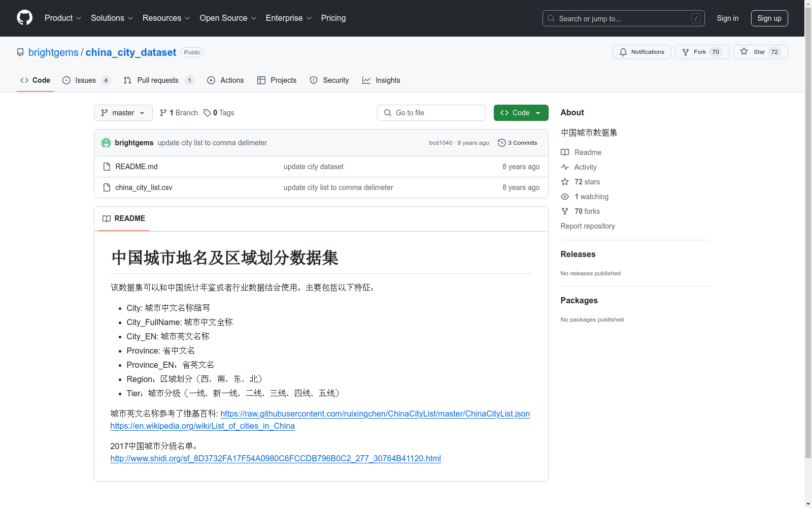Open the Packages section heading

click(x=579, y=300)
